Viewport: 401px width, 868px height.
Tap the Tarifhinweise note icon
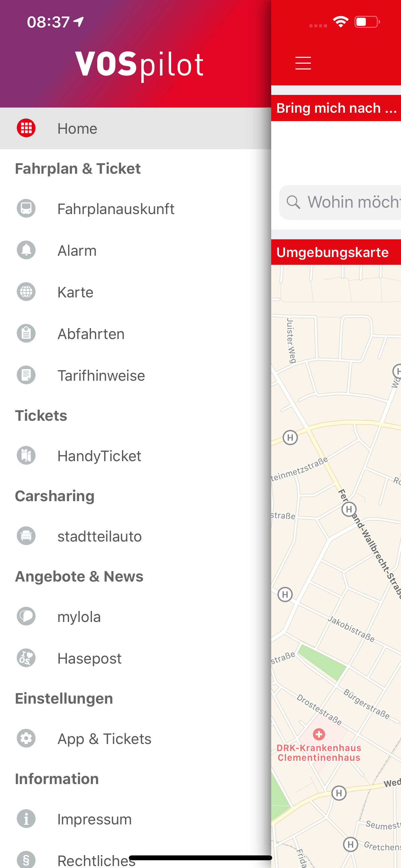click(26, 375)
